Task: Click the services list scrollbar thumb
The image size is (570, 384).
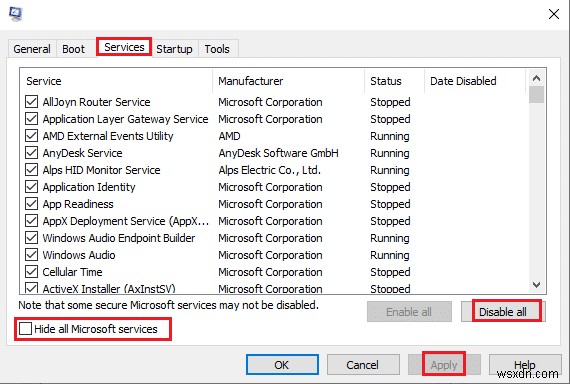Action: click(x=537, y=95)
